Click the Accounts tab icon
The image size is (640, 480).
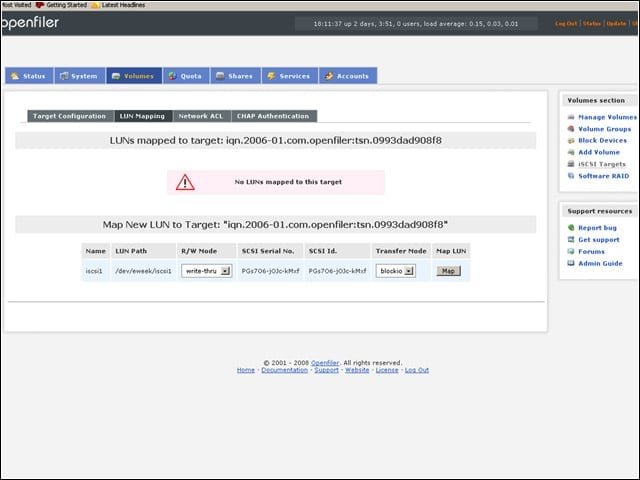coord(329,76)
